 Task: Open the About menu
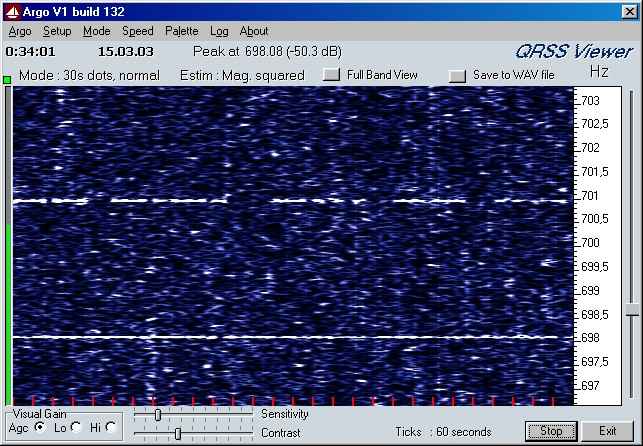pos(254,31)
